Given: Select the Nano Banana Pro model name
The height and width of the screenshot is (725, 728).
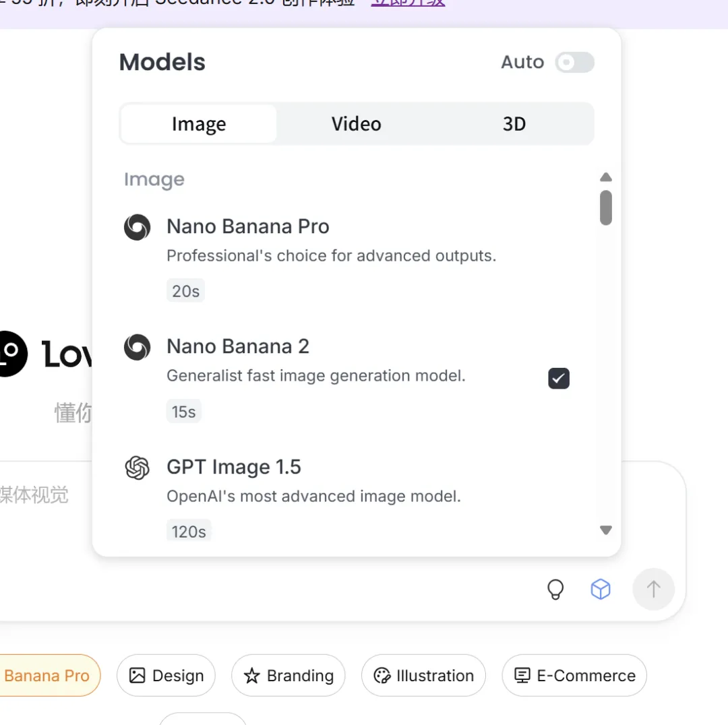Looking at the screenshot, I should (248, 226).
